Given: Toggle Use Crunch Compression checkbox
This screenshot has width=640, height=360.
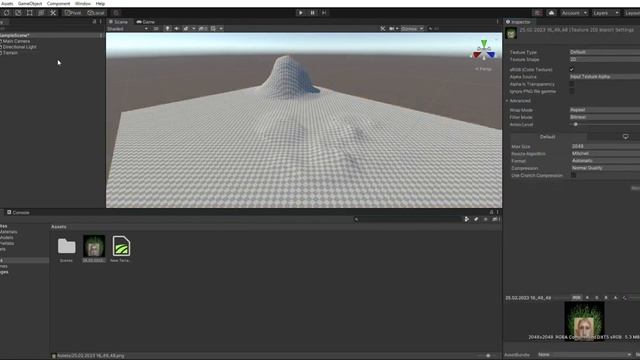Looking at the screenshot, I should click(x=573, y=175).
